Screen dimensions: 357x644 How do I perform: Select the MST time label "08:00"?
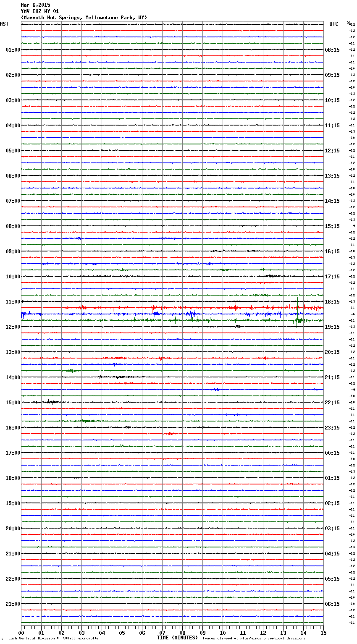tap(13, 226)
